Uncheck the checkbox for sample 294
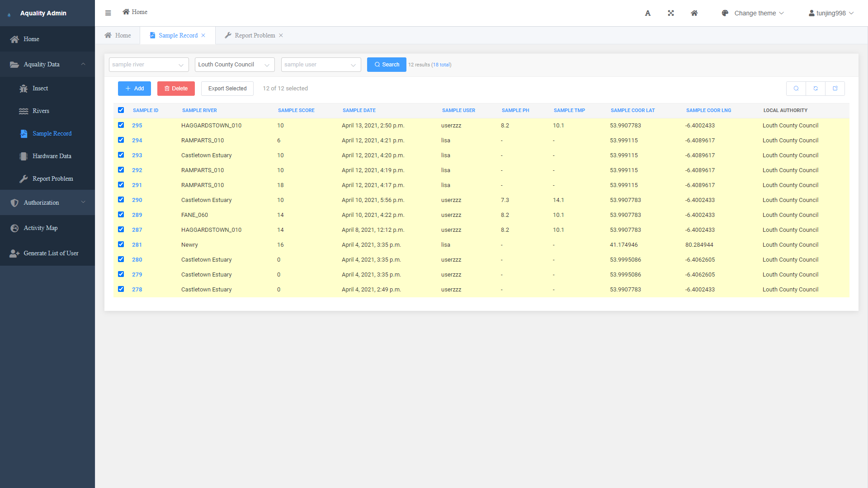The image size is (868, 488). (x=121, y=140)
